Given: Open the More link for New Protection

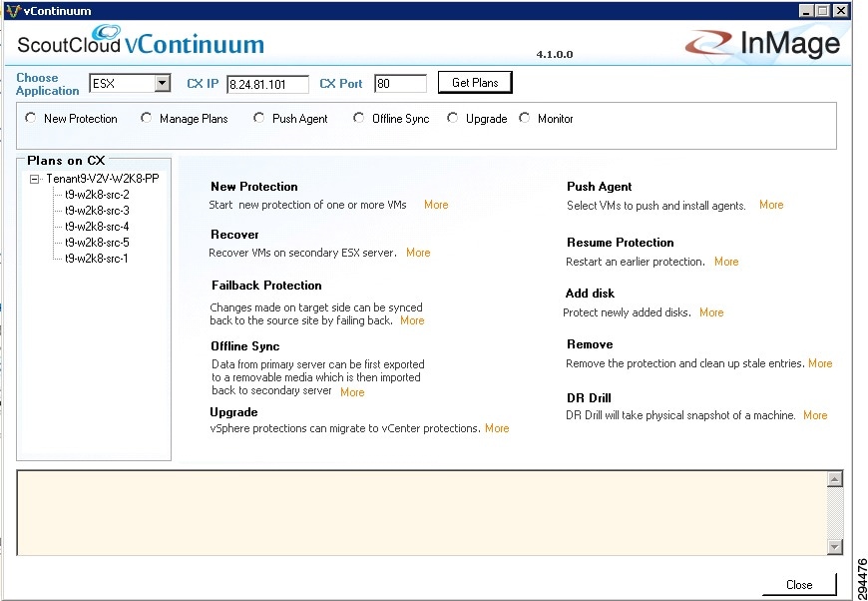Looking at the screenshot, I should pyautogui.click(x=436, y=205).
